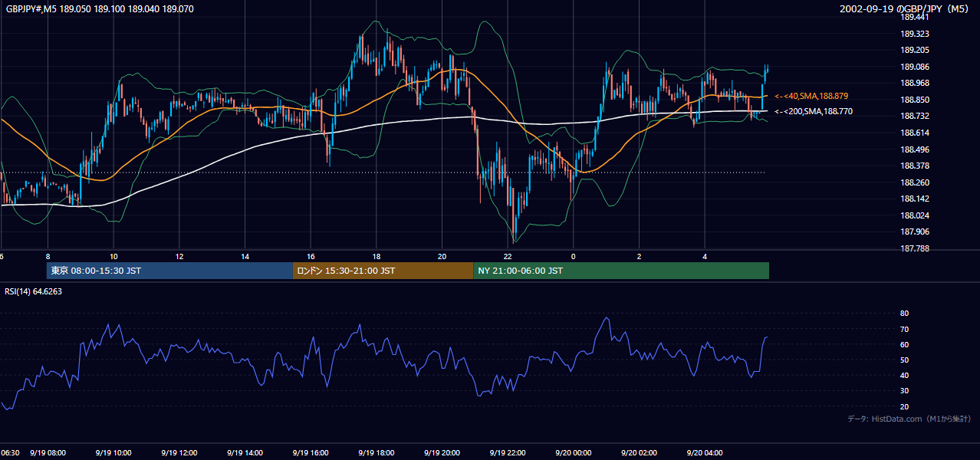Click RSI scale value 20

click(904, 406)
